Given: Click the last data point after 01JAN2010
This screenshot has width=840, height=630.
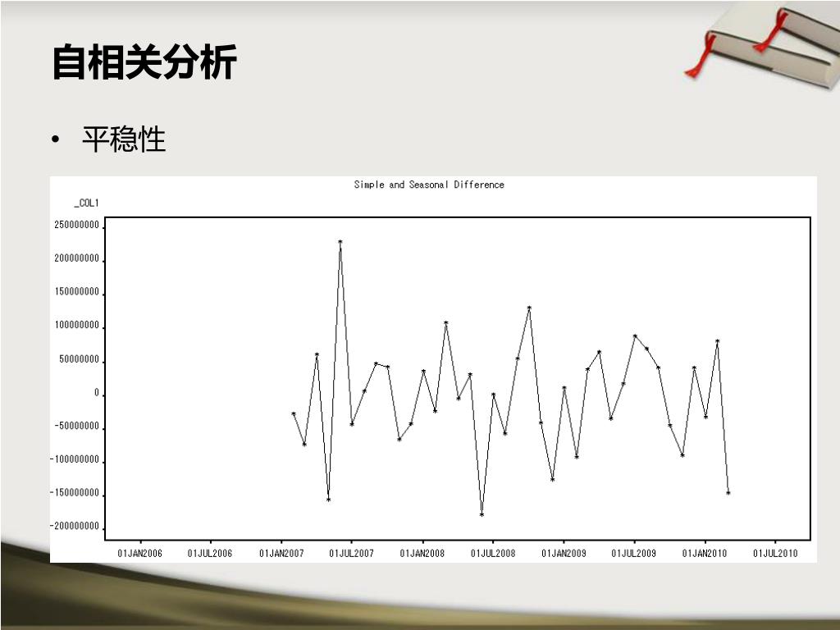Looking at the screenshot, I should pyautogui.click(x=728, y=492).
